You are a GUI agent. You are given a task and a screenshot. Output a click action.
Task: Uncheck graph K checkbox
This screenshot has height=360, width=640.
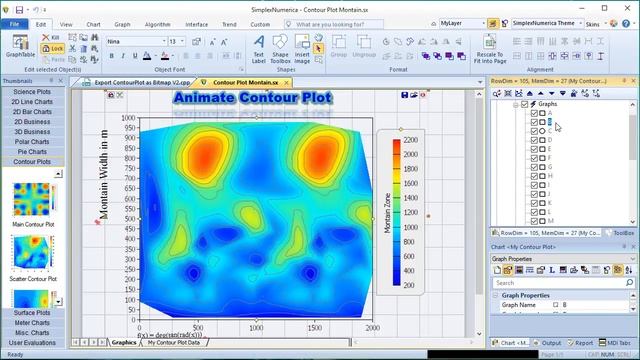(x=534, y=203)
